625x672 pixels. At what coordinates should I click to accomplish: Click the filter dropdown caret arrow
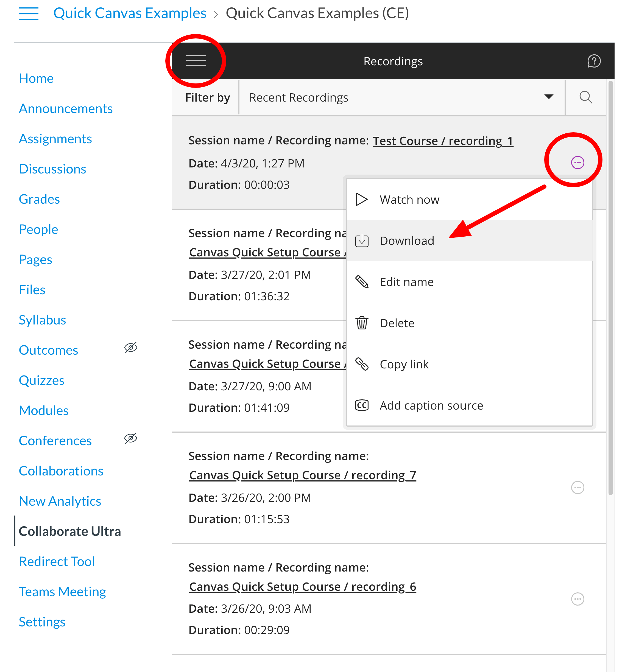(549, 97)
